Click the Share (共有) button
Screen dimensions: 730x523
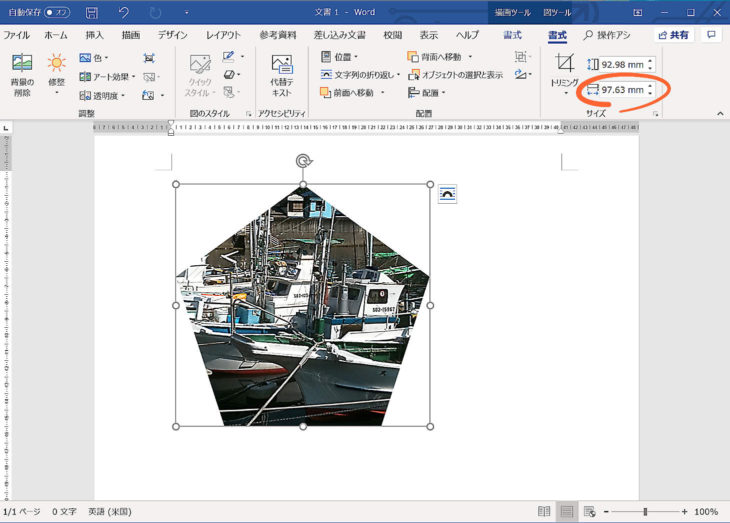point(675,35)
